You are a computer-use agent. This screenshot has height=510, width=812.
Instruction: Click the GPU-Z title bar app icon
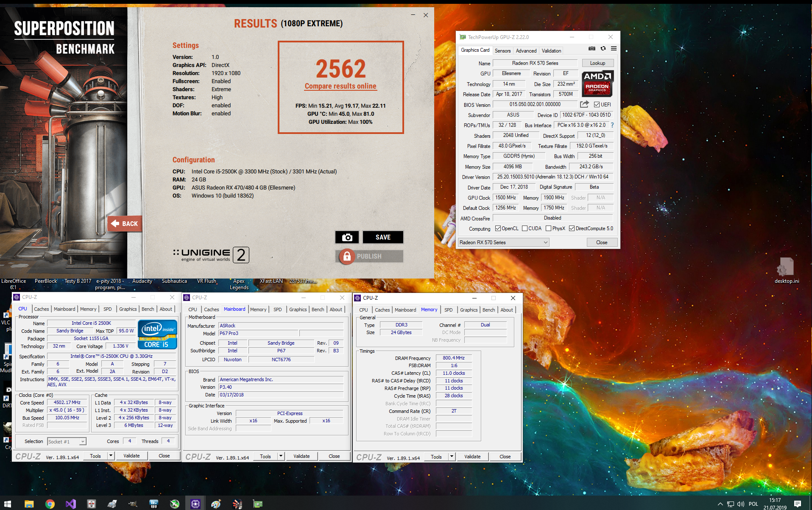point(463,37)
